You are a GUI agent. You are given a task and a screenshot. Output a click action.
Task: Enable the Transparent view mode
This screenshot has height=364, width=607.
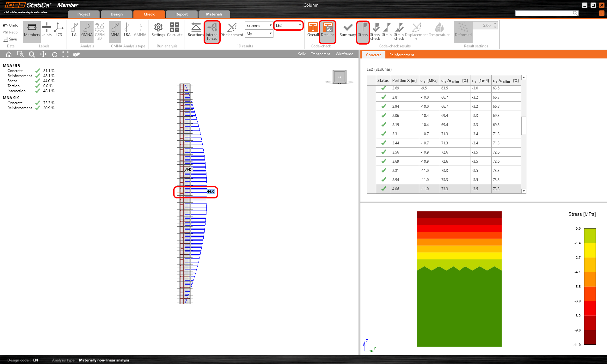tap(320, 54)
